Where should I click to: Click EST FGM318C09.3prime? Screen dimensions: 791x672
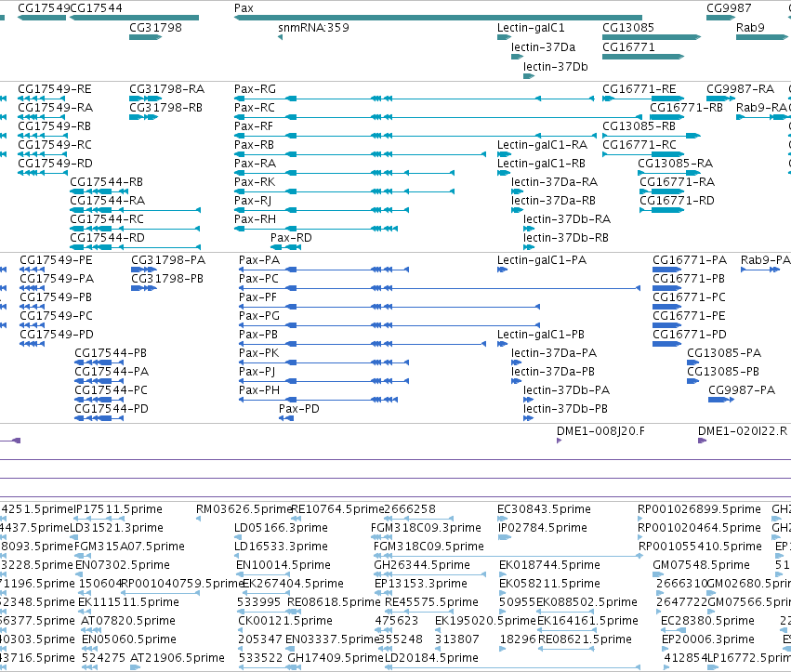click(379, 537)
